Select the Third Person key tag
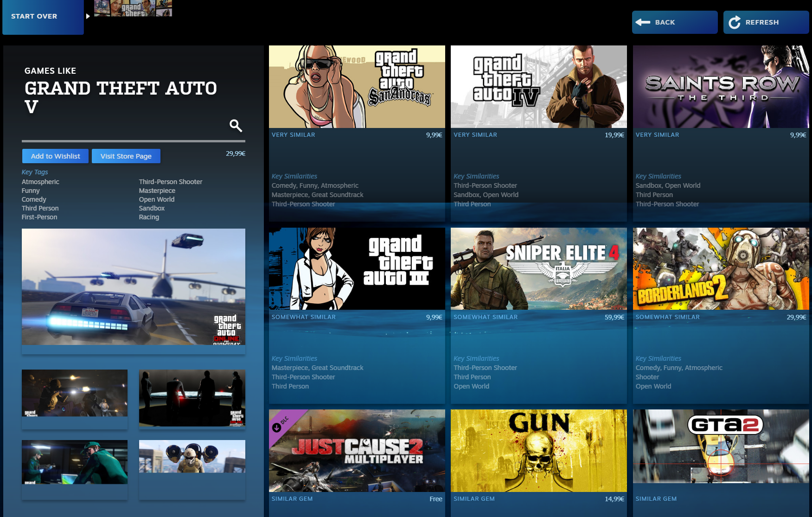Image resolution: width=812 pixels, height=517 pixels. coord(40,208)
